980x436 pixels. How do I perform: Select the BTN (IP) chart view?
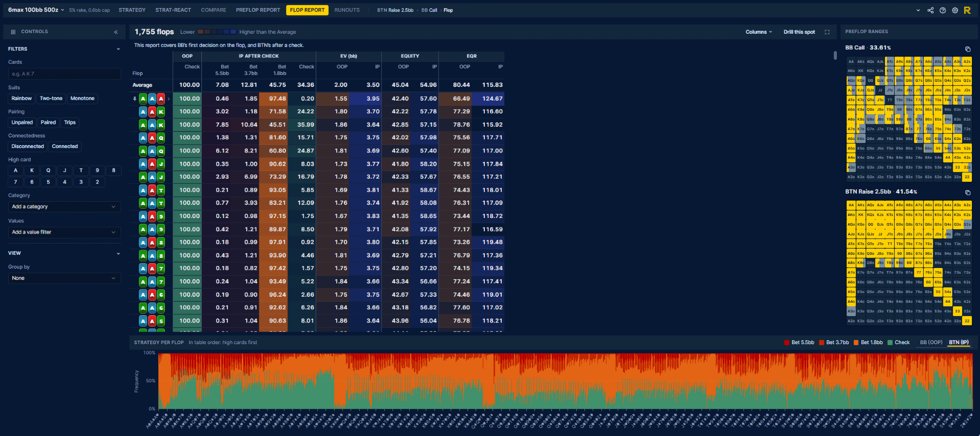point(959,343)
